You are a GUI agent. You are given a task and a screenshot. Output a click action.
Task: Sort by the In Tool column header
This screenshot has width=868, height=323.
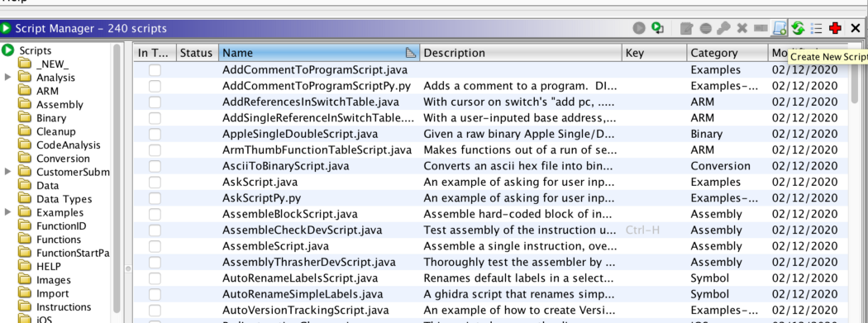pos(155,53)
